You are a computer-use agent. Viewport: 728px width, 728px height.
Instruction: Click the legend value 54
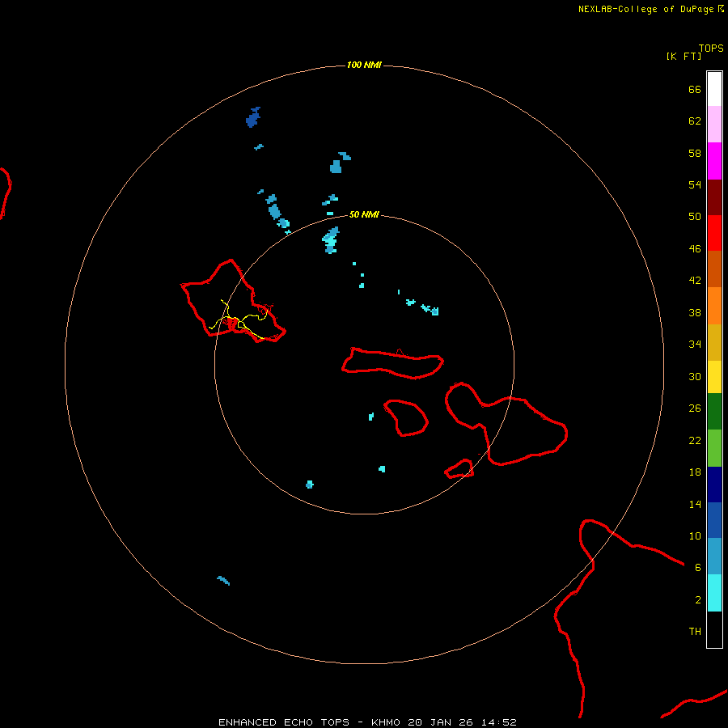(x=695, y=184)
